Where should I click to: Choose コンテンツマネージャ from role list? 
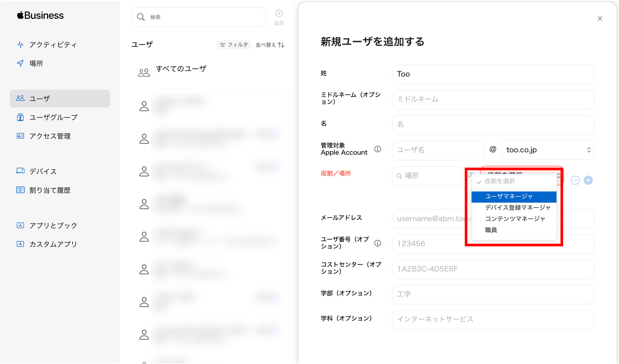click(514, 219)
